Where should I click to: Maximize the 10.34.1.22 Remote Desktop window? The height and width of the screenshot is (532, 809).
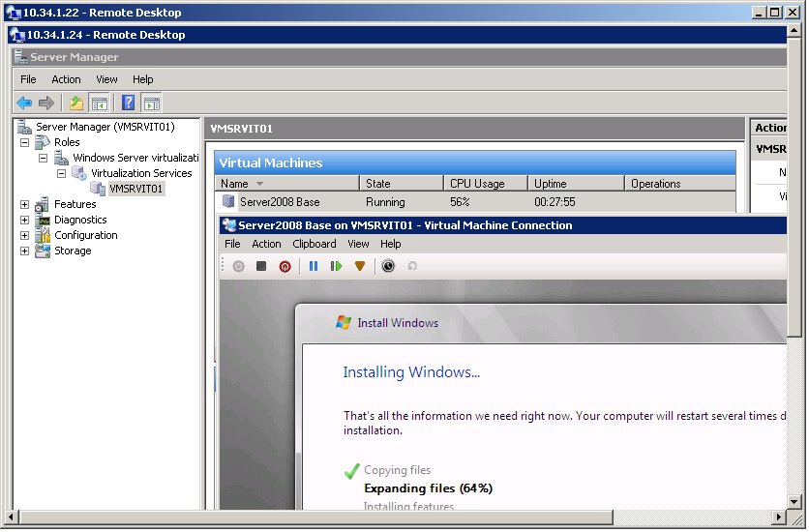[x=774, y=13]
